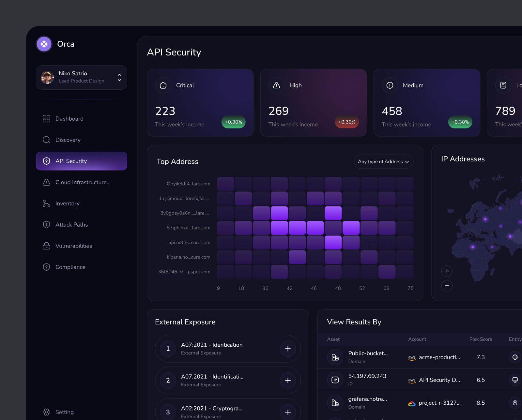Click the High card warning icon
The height and width of the screenshot is (420, 522).
277,85
